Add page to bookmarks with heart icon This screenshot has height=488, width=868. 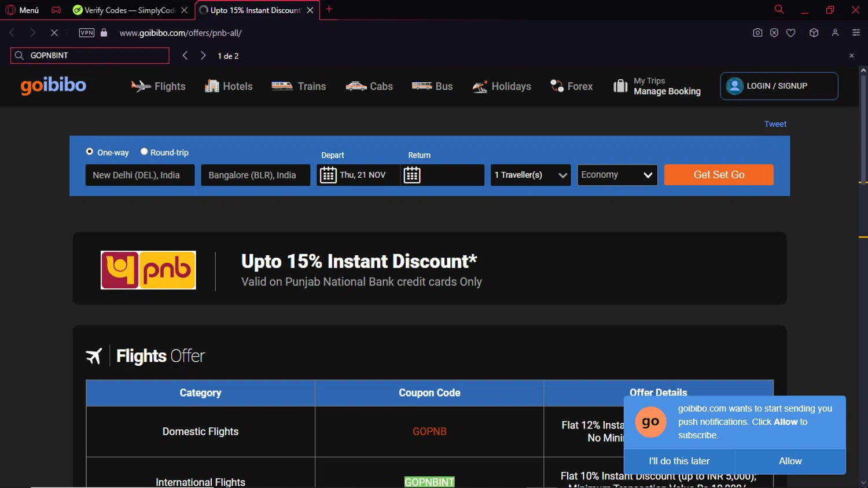[790, 33]
